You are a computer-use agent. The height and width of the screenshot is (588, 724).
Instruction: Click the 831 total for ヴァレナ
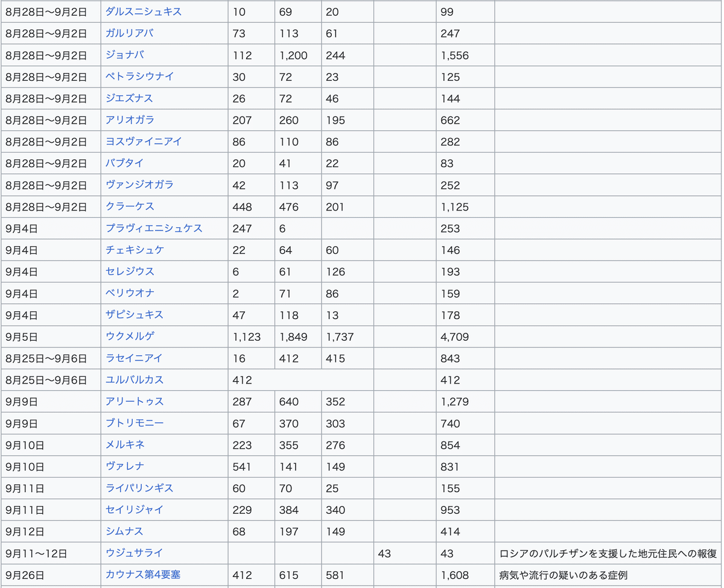pos(450,467)
